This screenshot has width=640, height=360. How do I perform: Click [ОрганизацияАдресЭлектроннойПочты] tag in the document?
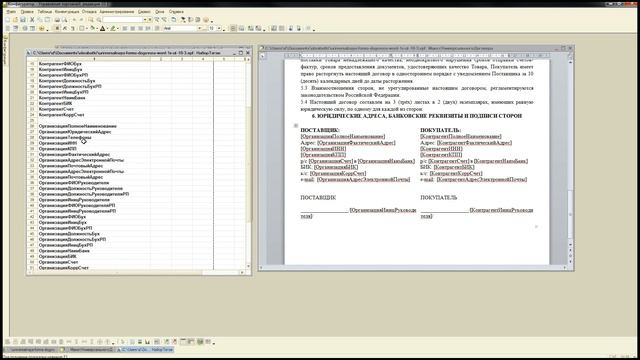pos(363,180)
